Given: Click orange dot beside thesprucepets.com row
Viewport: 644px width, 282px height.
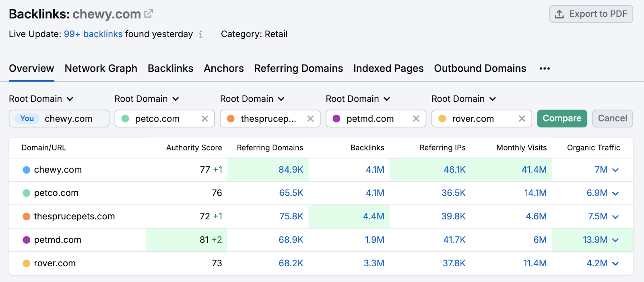Looking at the screenshot, I should (x=27, y=216).
